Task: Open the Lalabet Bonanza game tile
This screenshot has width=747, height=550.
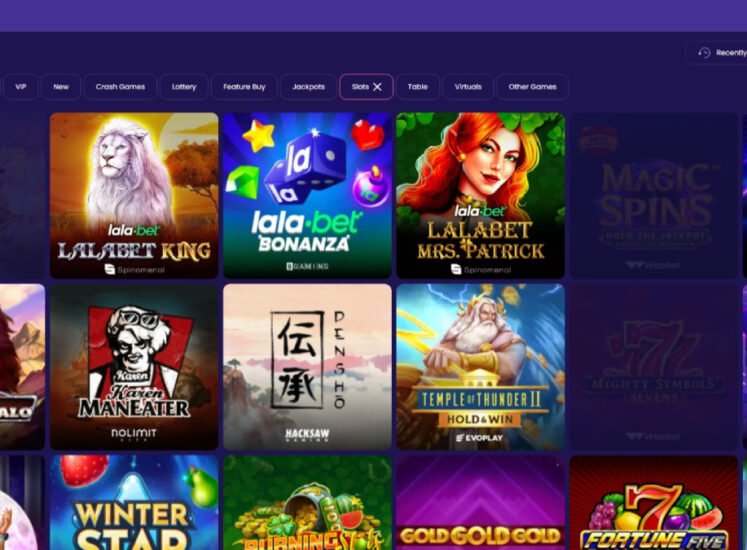Action: click(307, 195)
